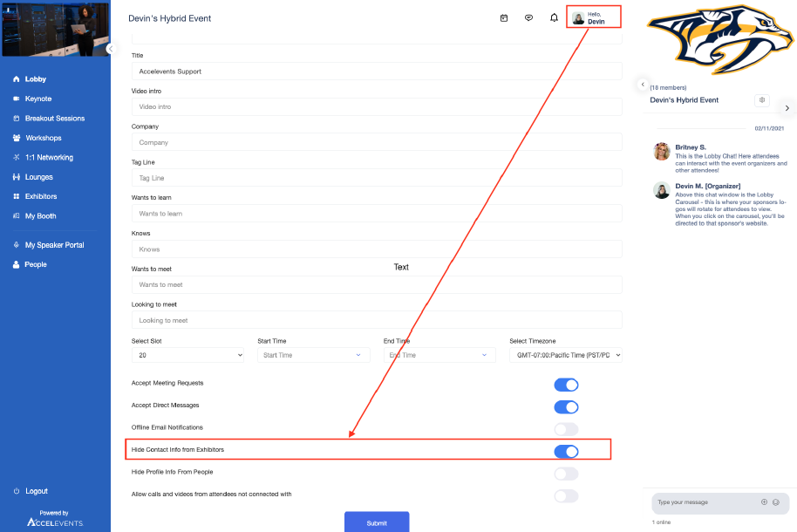
Task: Click the add attachment plus icon in chat
Action: point(764,502)
